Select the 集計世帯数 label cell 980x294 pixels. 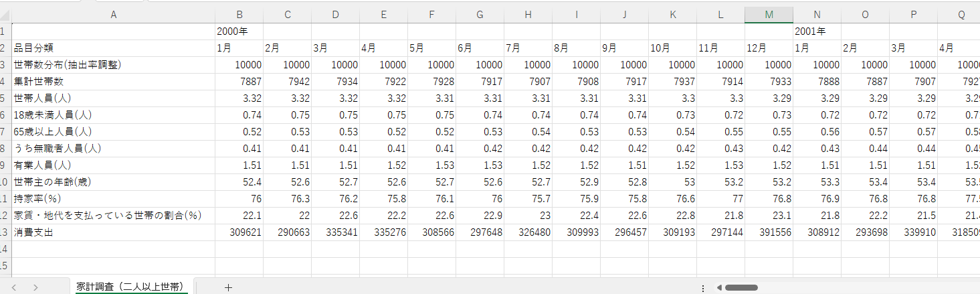tap(113, 82)
